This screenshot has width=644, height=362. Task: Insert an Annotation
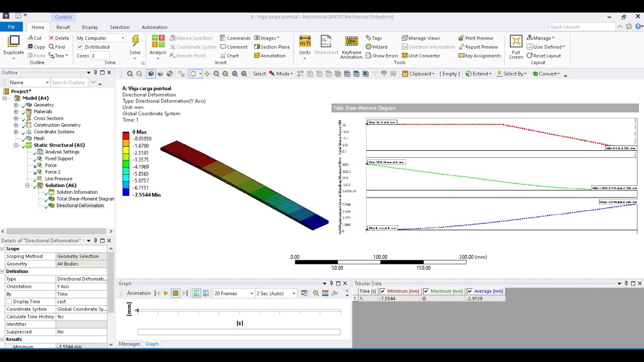[270, 56]
